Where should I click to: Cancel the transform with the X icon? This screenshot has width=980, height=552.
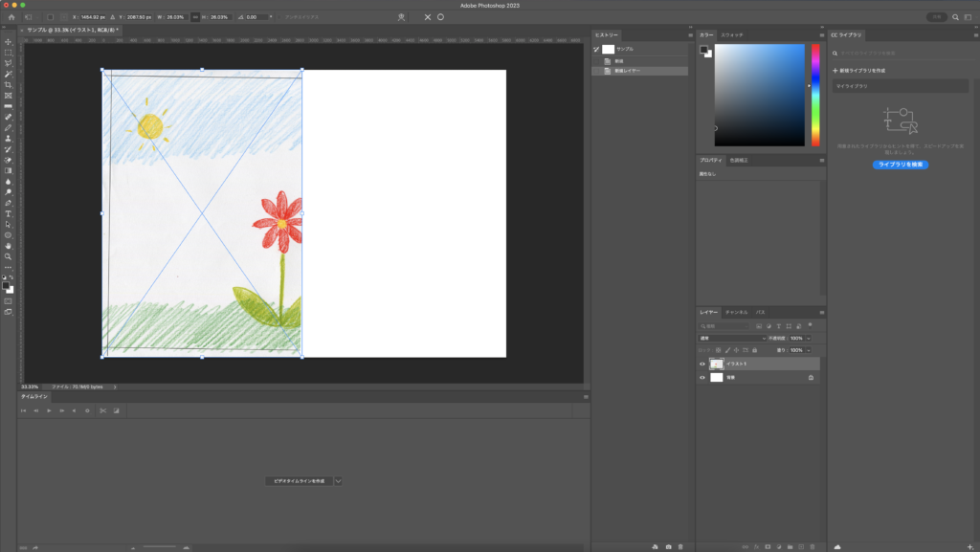428,17
